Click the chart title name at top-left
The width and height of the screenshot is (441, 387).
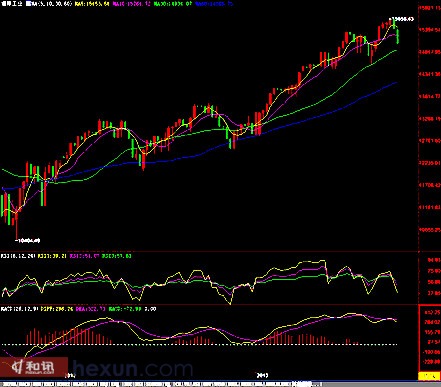pyautogui.click(x=12, y=4)
